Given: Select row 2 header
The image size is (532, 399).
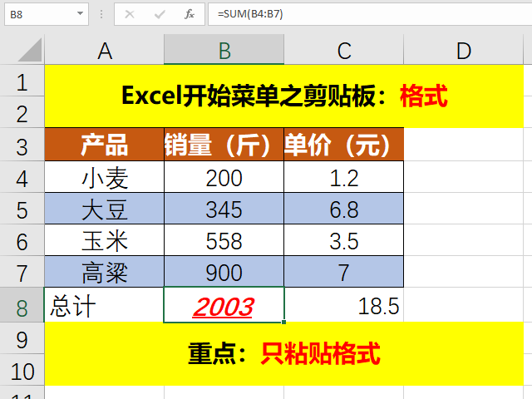Looking at the screenshot, I should 22,112.
